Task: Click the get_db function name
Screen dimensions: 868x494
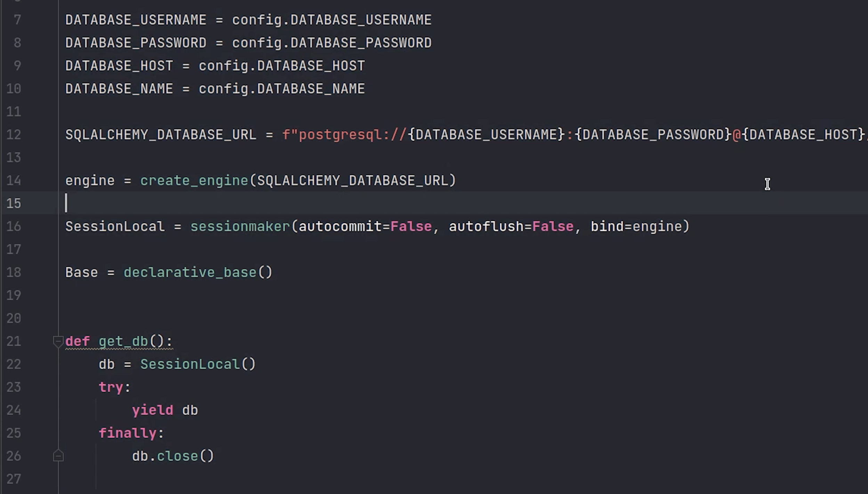Action: (123, 341)
